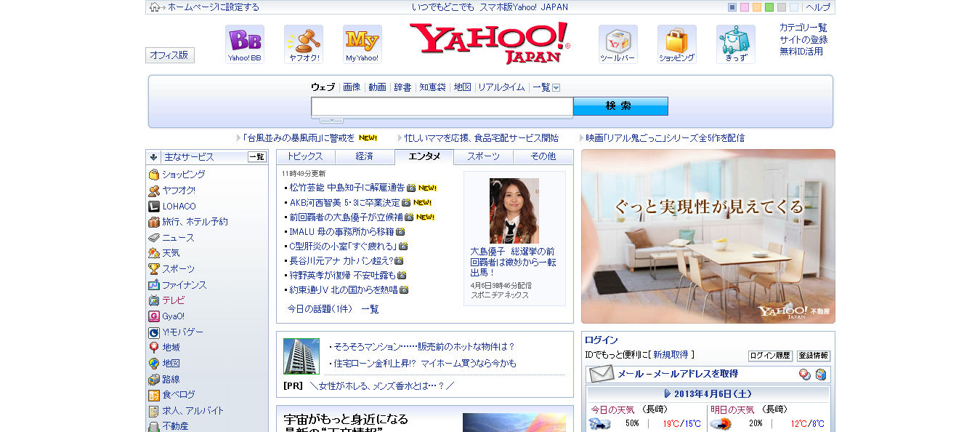Open the 今日の話題(1件) link
The width and height of the screenshot is (980, 432).
320,309
